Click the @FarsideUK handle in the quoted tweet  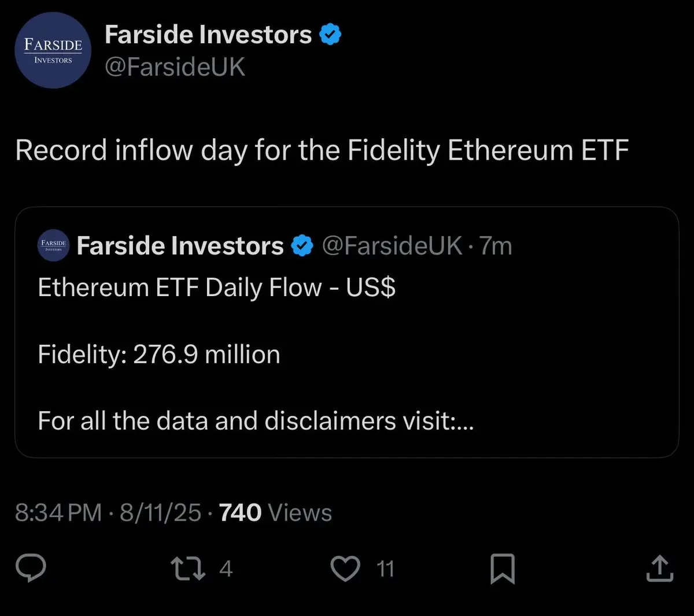[392, 246]
